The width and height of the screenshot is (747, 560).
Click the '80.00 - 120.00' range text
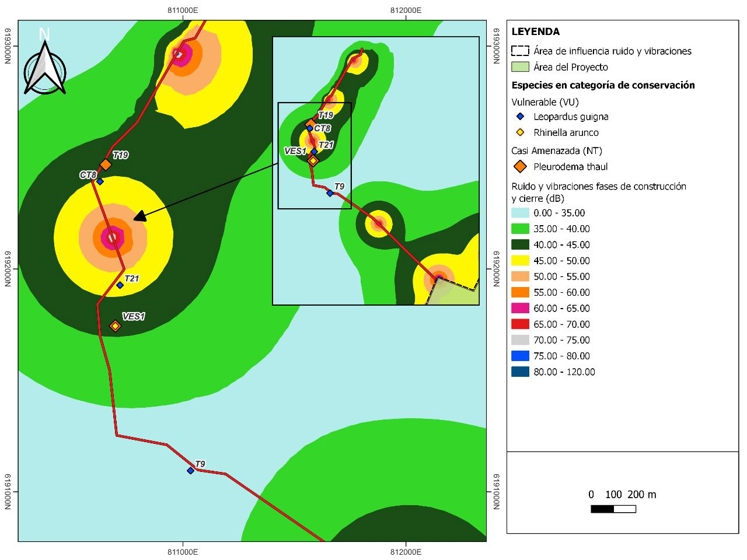click(564, 372)
